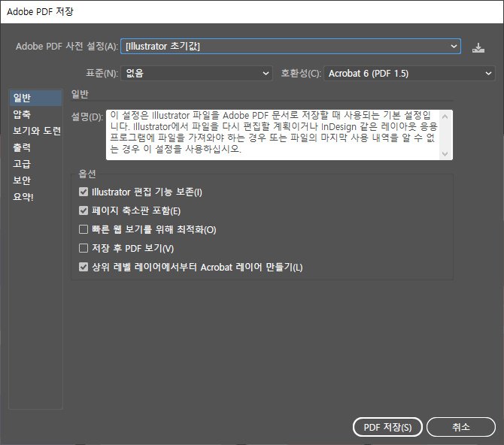Expand the 표준 dropdown set to 없음
The width and height of the screenshot is (504, 445).
[197, 74]
